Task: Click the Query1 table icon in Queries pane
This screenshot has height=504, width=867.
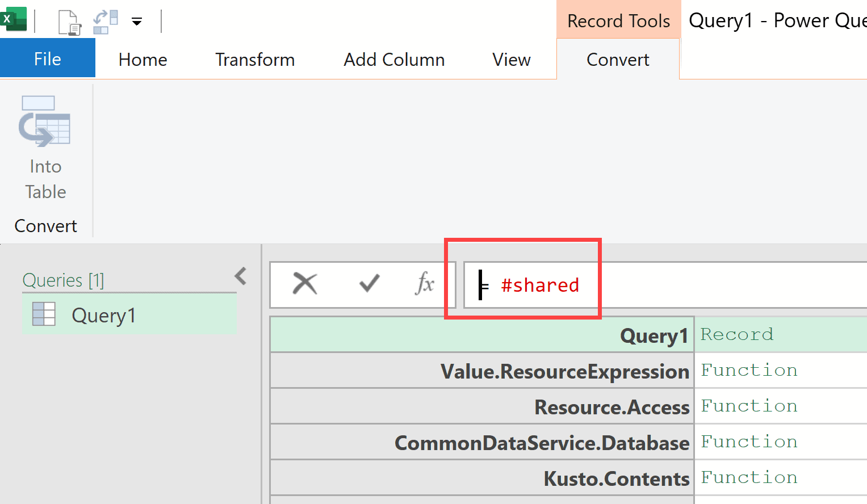Action: click(44, 314)
